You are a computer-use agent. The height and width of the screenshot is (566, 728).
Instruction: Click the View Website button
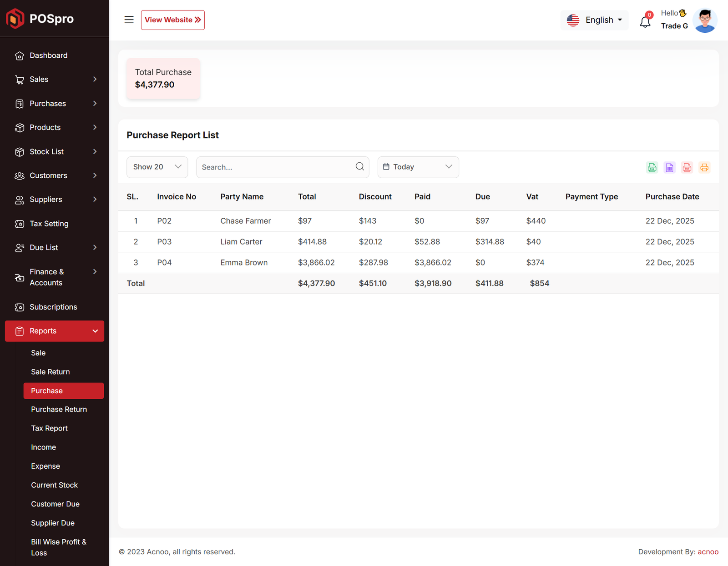(172, 20)
